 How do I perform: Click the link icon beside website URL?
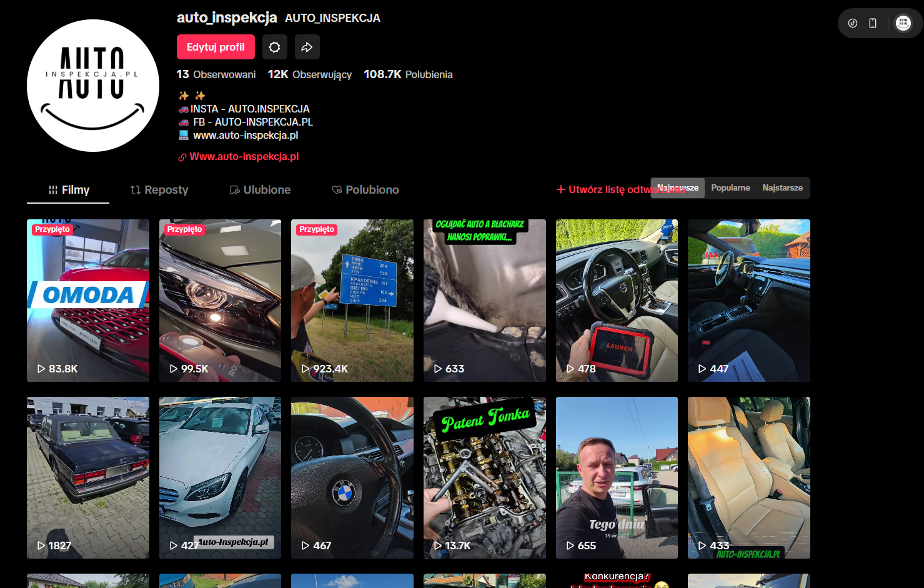coord(182,157)
